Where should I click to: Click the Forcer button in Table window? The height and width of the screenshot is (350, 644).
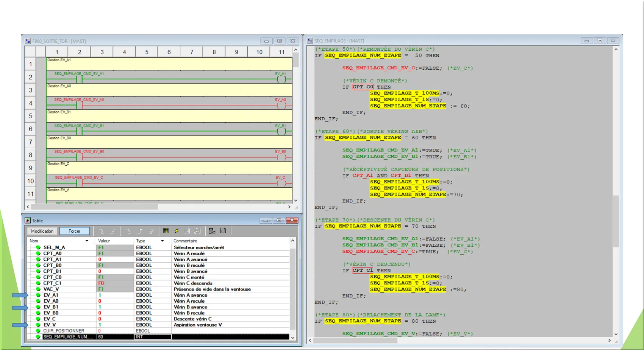pyautogui.click(x=75, y=231)
